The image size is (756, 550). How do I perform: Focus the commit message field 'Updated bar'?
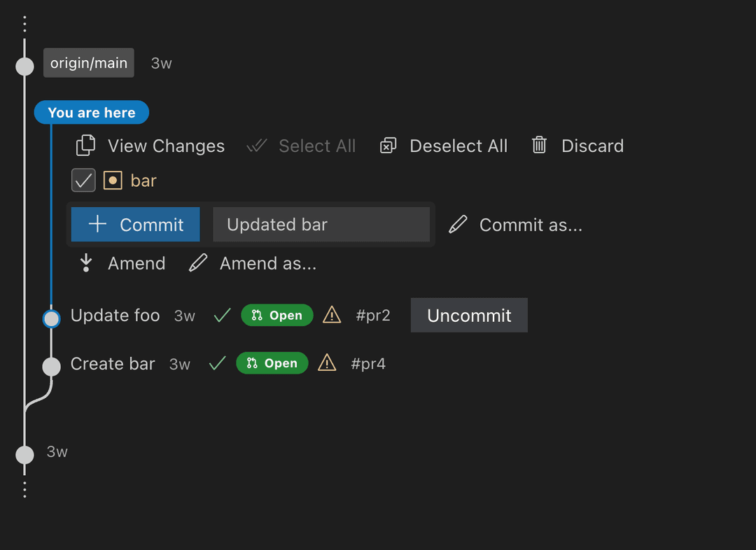(321, 224)
